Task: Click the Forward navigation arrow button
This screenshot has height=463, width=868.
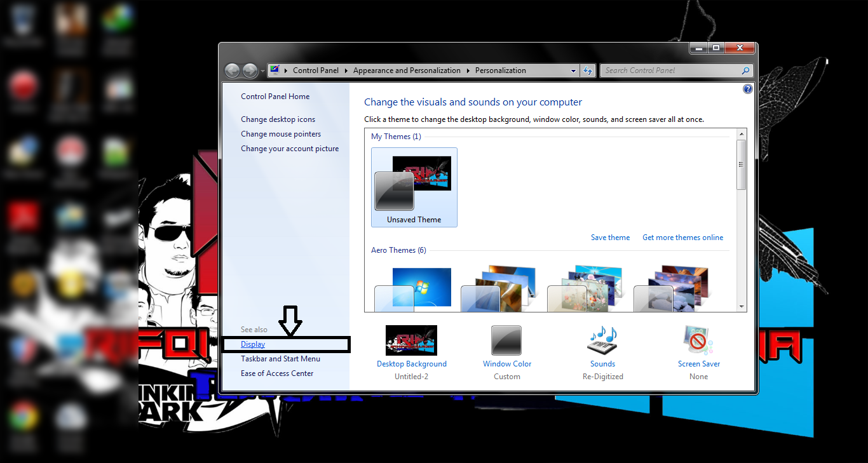Action: [x=250, y=70]
